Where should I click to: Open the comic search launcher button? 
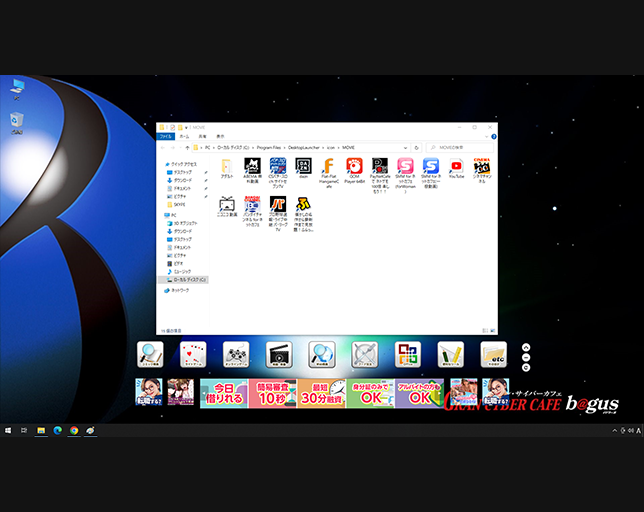[x=150, y=354]
